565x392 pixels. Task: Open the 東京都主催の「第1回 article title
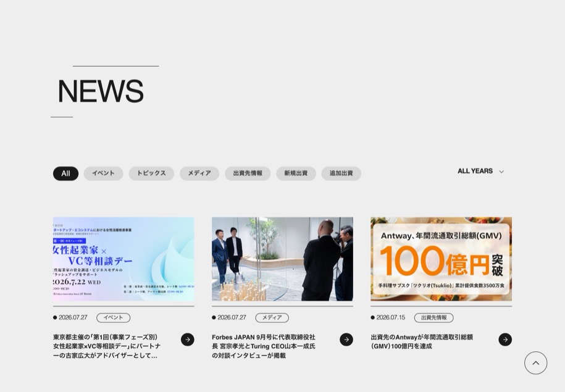107,346
